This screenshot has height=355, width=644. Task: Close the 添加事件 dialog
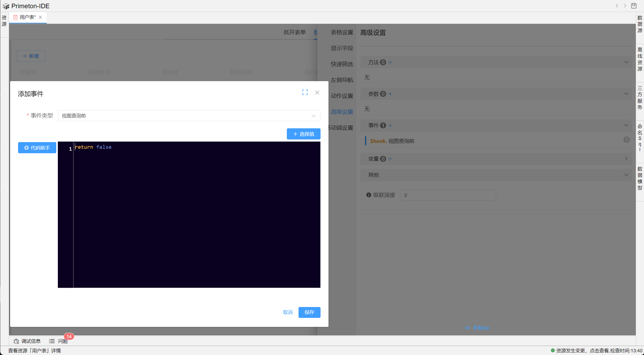tap(317, 93)
